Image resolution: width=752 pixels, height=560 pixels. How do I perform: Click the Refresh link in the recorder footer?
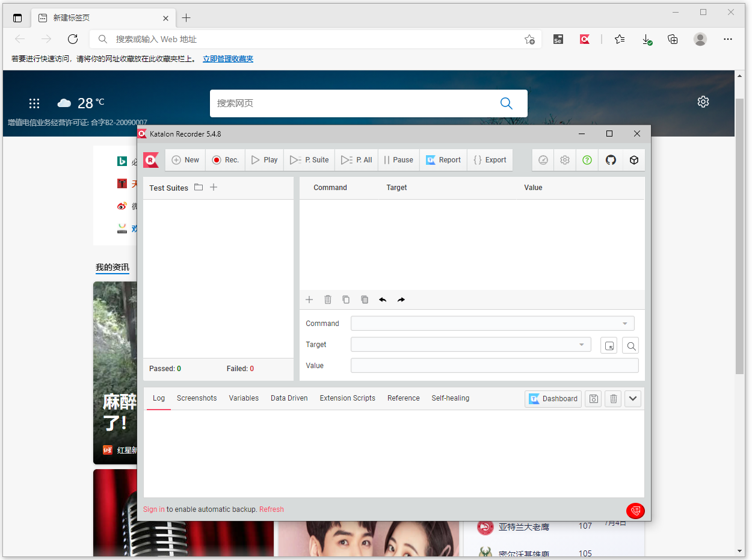(x=271, y=509)
